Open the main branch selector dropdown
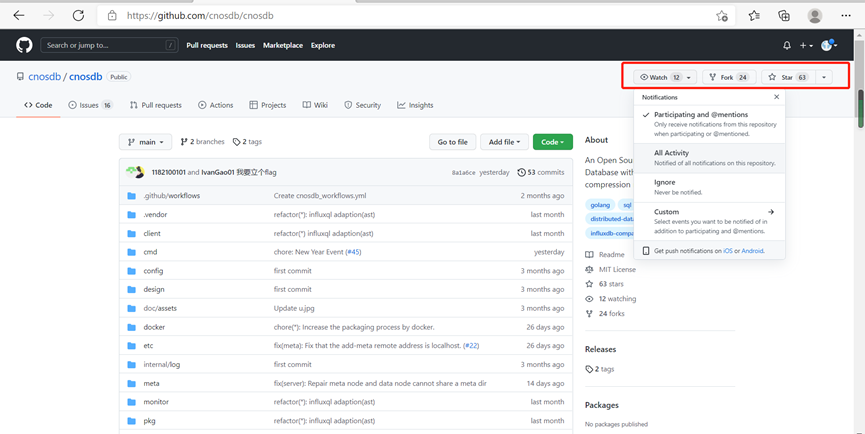 (x=146, y=142)
